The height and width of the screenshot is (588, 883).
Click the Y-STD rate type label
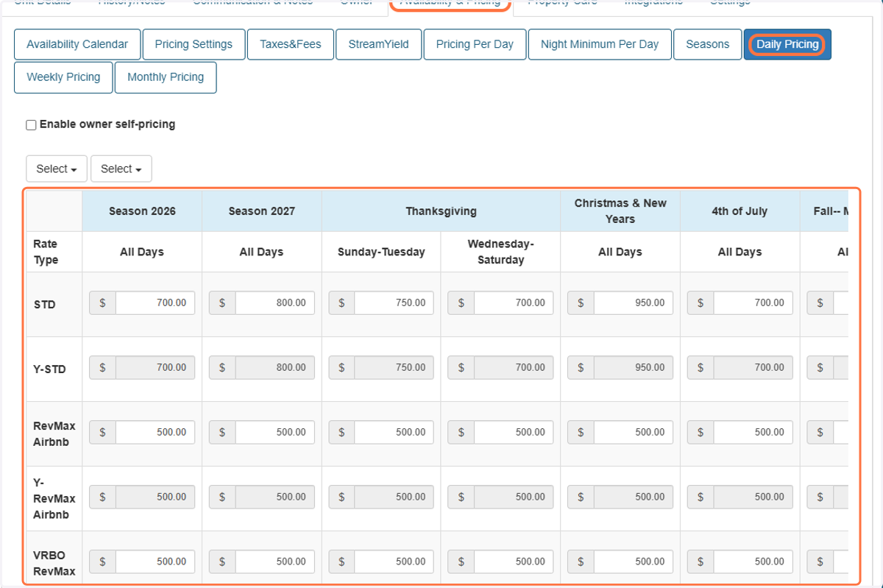point(49,369)
